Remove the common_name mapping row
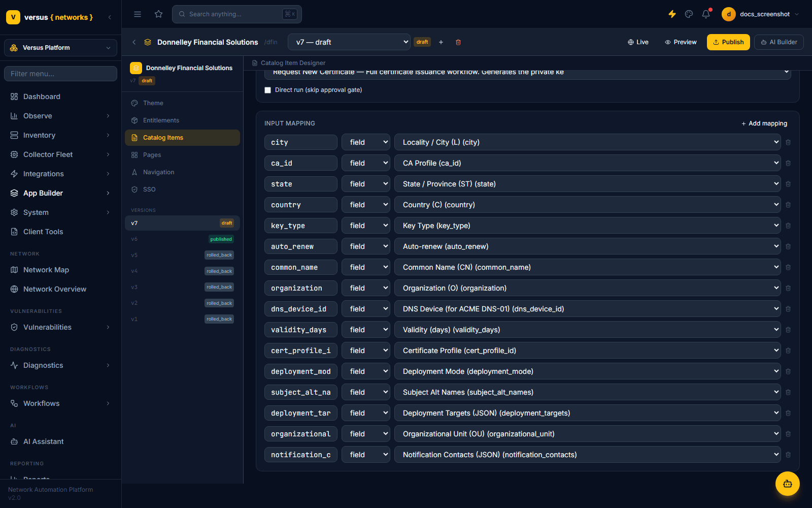This screenshot has width=812, height=508. [x=788, y=267]
